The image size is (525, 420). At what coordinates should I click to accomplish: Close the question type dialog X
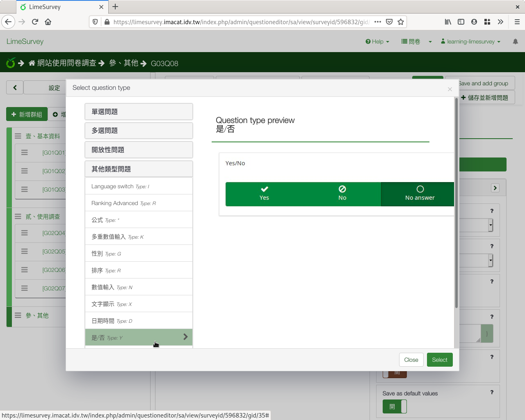tap(450, 89)
